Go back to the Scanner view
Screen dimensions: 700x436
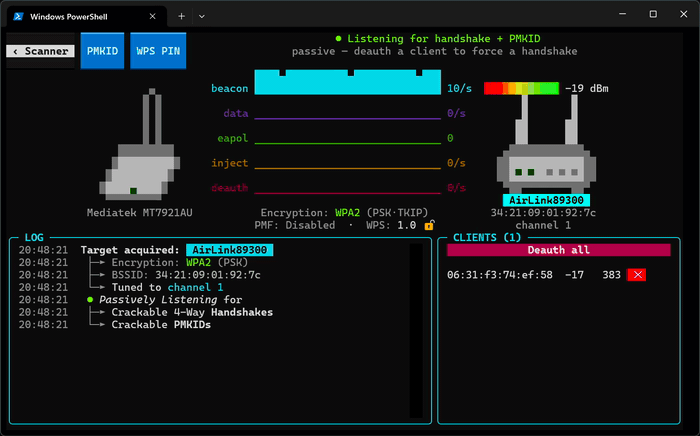(x=40, y=51)
